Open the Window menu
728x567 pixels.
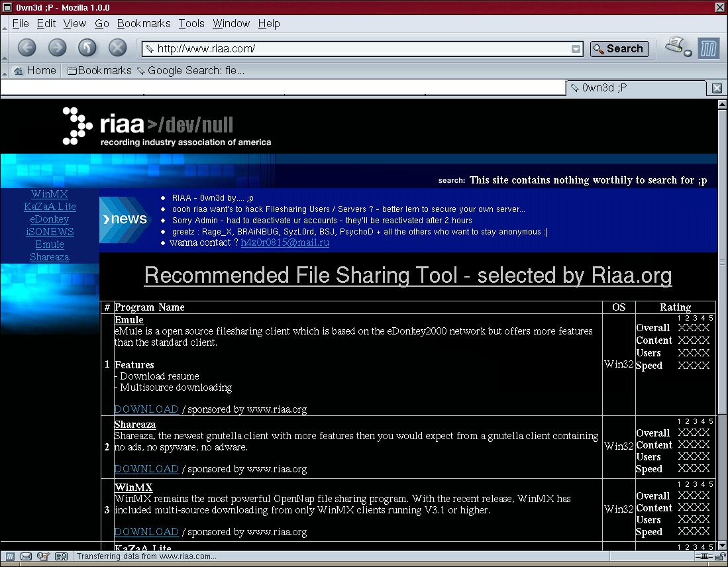231,24
